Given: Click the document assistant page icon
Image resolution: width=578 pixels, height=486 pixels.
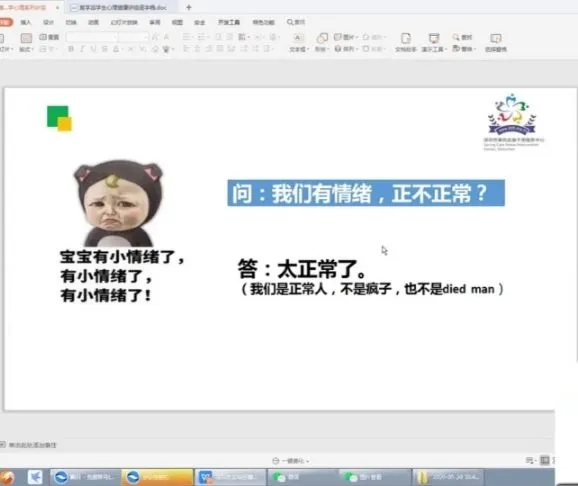Looking at the screenshot, I should click(x=405, y=42).
